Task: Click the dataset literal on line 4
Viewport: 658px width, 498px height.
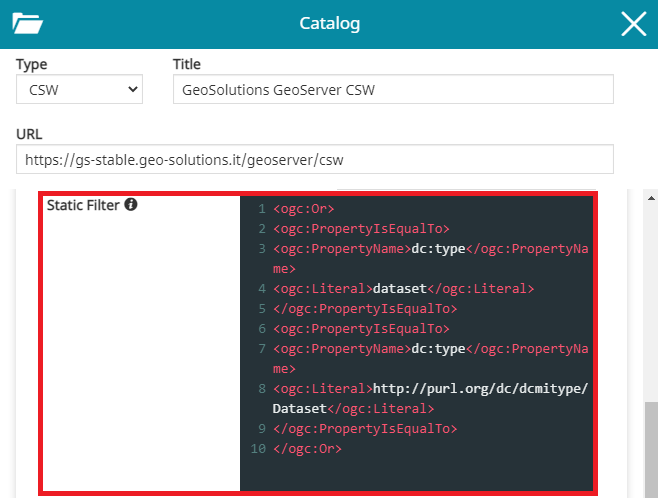Action: click(399, 289)
